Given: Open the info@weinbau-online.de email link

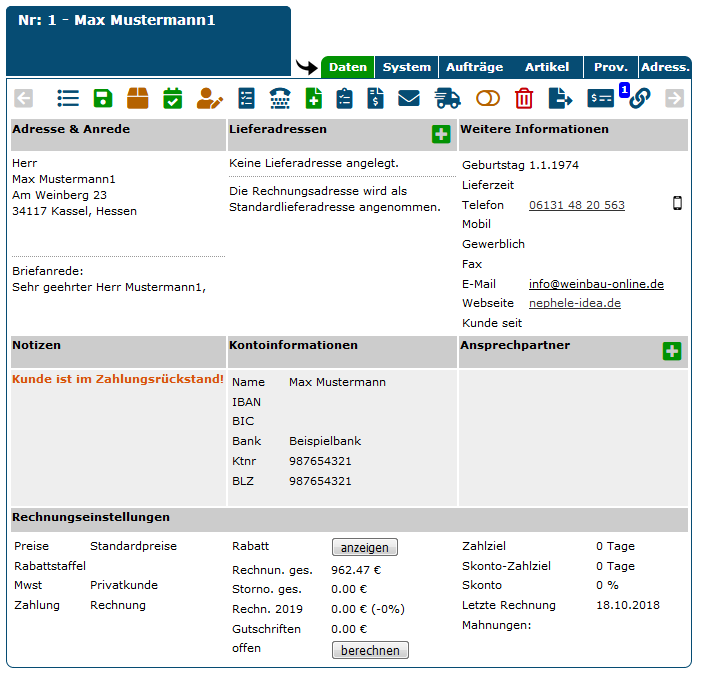Looking at the screenshot, I should (596, 284).
